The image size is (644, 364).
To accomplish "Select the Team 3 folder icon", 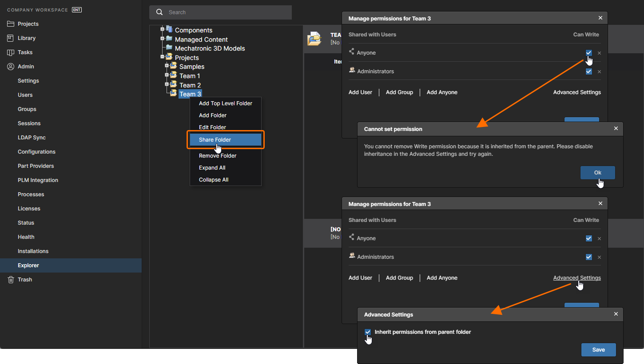I will (x=174, y=94).
